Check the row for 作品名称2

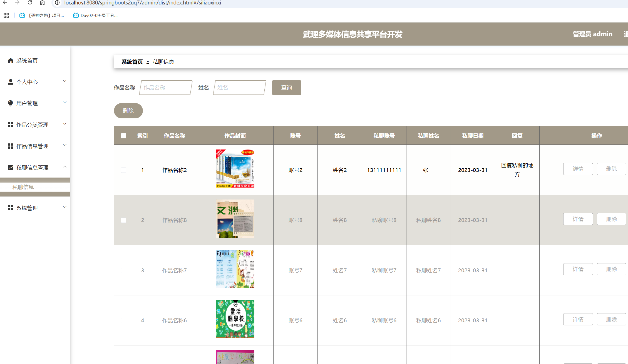tap(124, 170)
